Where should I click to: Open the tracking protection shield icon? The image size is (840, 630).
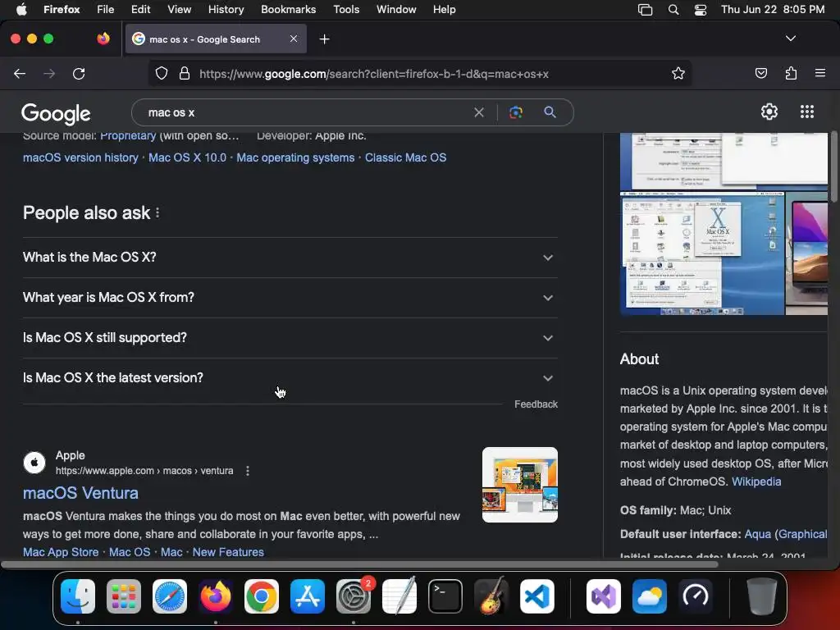(162, 73)
